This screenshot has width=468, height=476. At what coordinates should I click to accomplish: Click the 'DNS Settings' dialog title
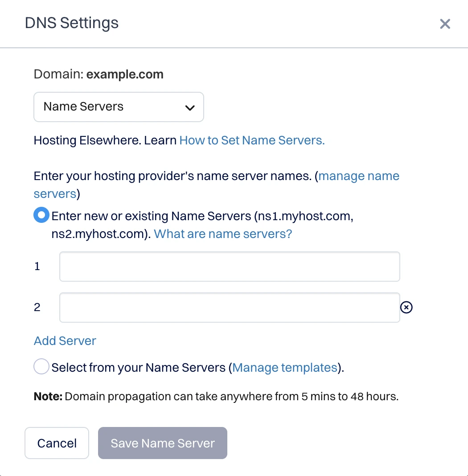click(72, 23)
